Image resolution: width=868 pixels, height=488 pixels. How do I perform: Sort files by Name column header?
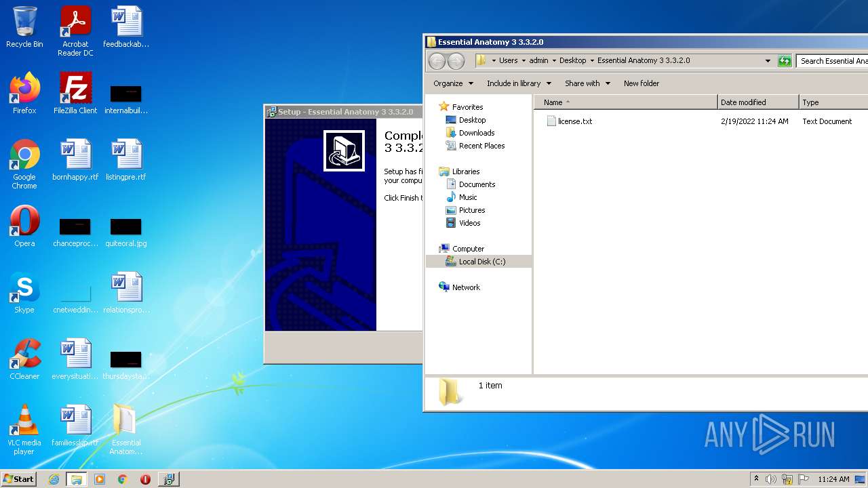pos(626,102)
